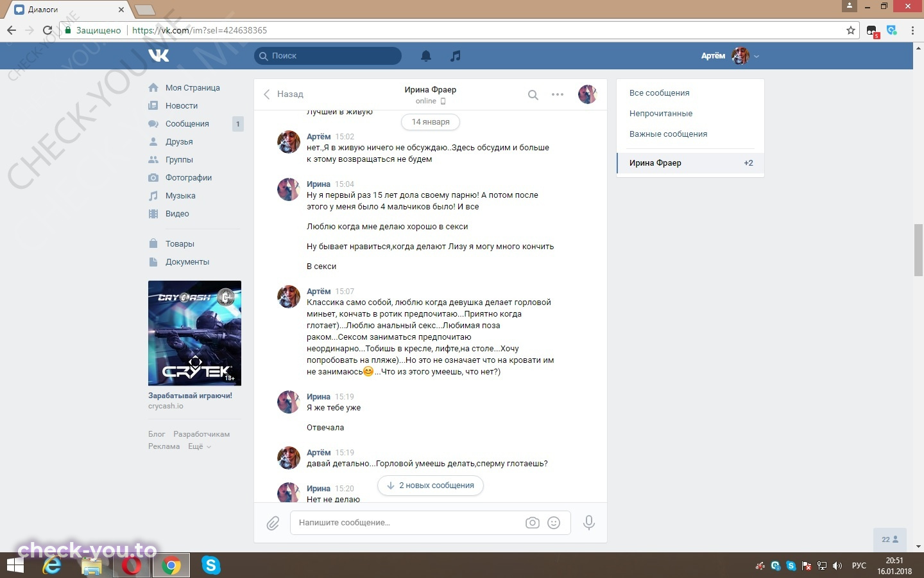
Task: Open the music player note icon in header
Action: pos(456,56)
